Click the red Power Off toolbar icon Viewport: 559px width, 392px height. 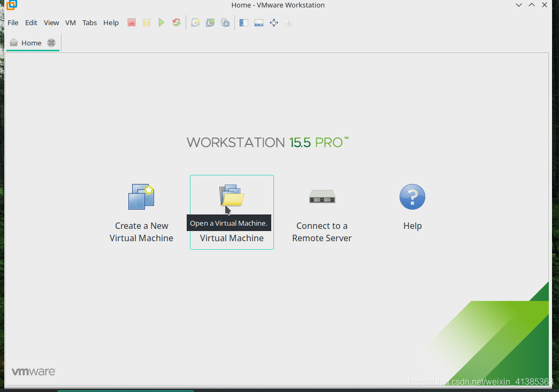click(x=132, y=23)
